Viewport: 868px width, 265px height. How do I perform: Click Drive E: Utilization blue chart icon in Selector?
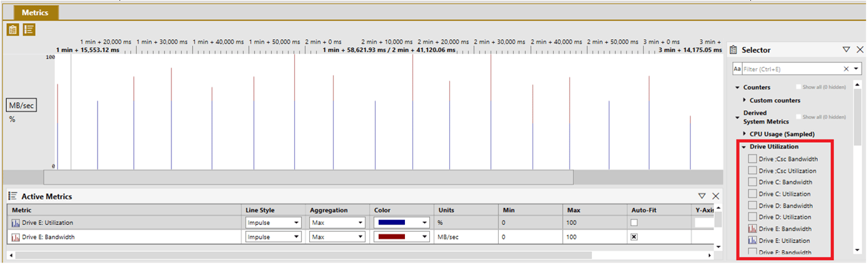point(752,241)
